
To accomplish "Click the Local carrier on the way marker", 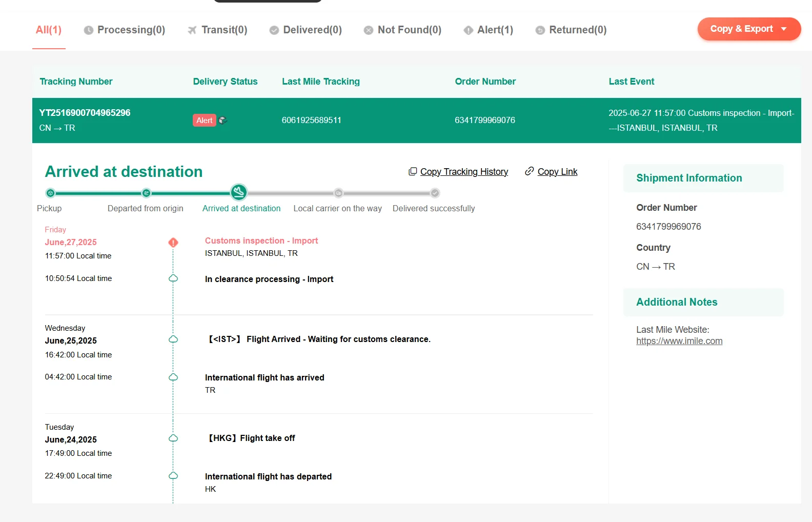I will click(x=338, y=193).
